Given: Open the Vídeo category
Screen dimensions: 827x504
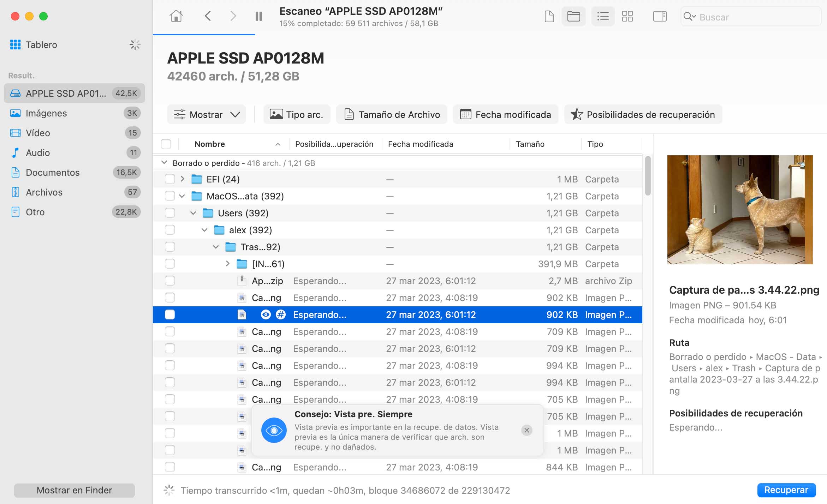Looking at the screenshot, I should point(75,133).
